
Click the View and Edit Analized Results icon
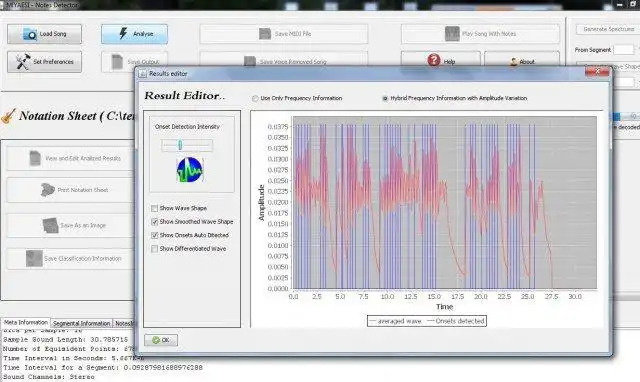36,158
